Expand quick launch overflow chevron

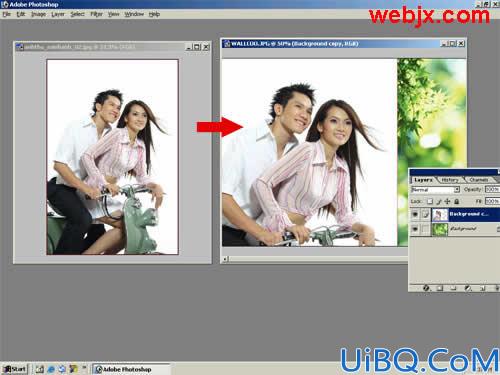point(84,368)
